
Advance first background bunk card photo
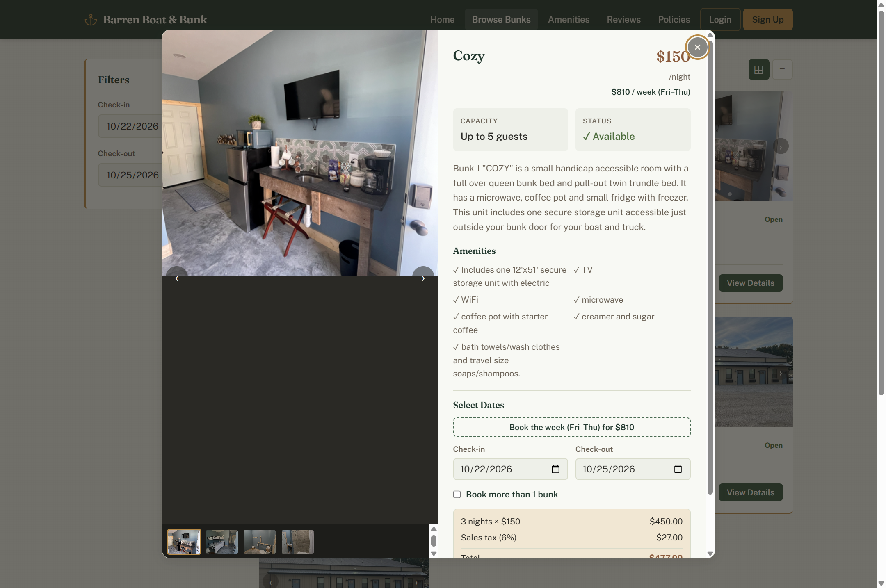tap(781, 146)
